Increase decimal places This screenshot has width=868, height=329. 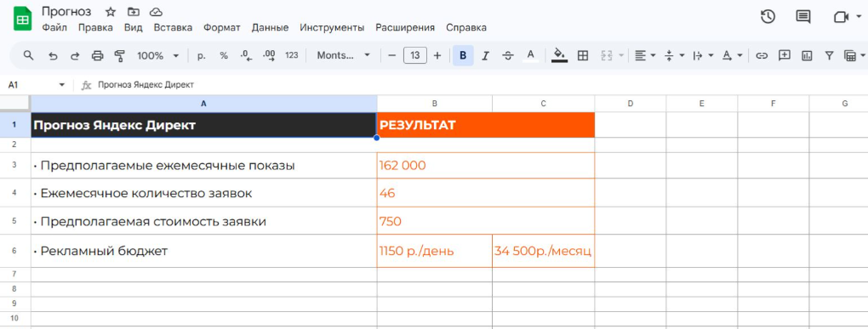coord(269,55)
